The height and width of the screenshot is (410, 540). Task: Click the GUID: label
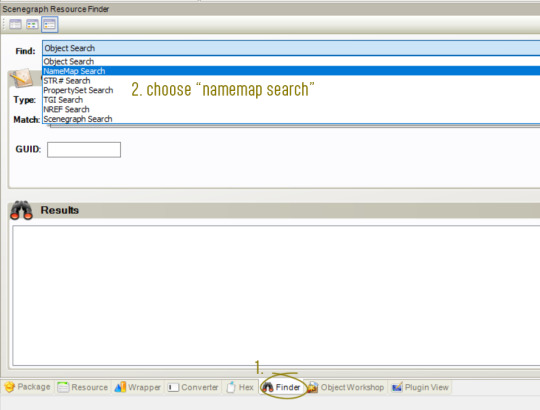pos(28,149)
